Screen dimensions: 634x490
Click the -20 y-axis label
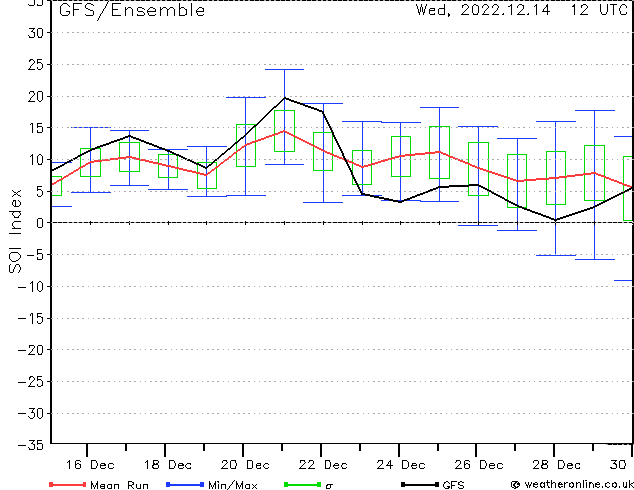point(31,350)
